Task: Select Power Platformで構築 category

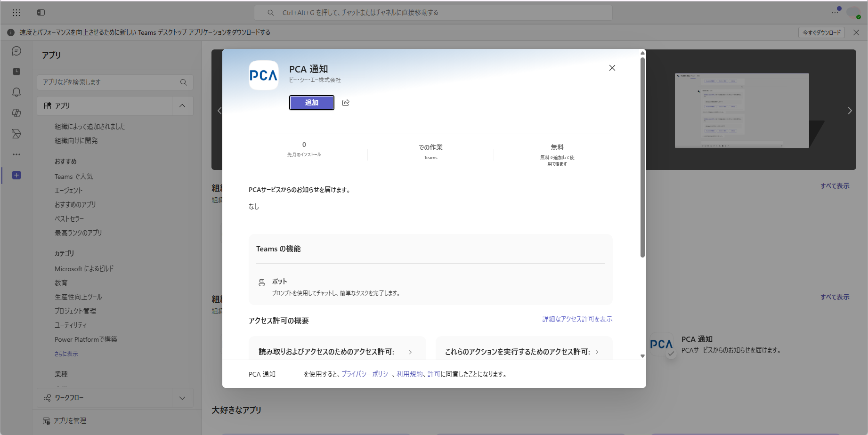Action: [x=86, y=339]
